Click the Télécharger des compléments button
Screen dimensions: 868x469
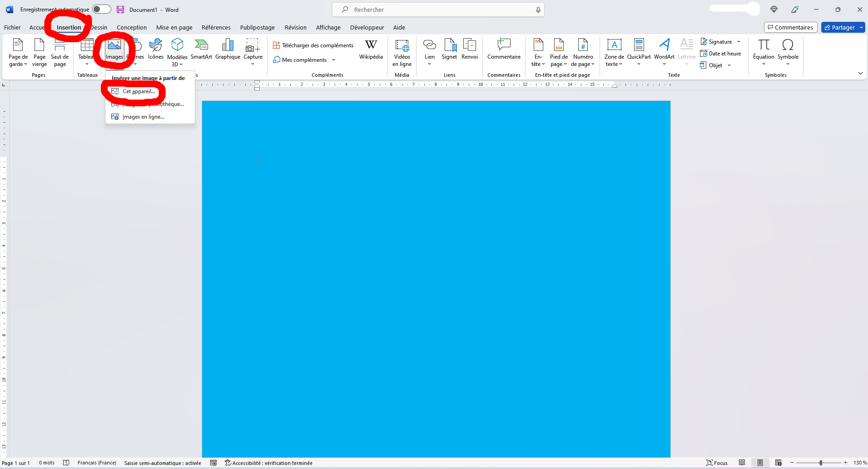tap(313, 45)
